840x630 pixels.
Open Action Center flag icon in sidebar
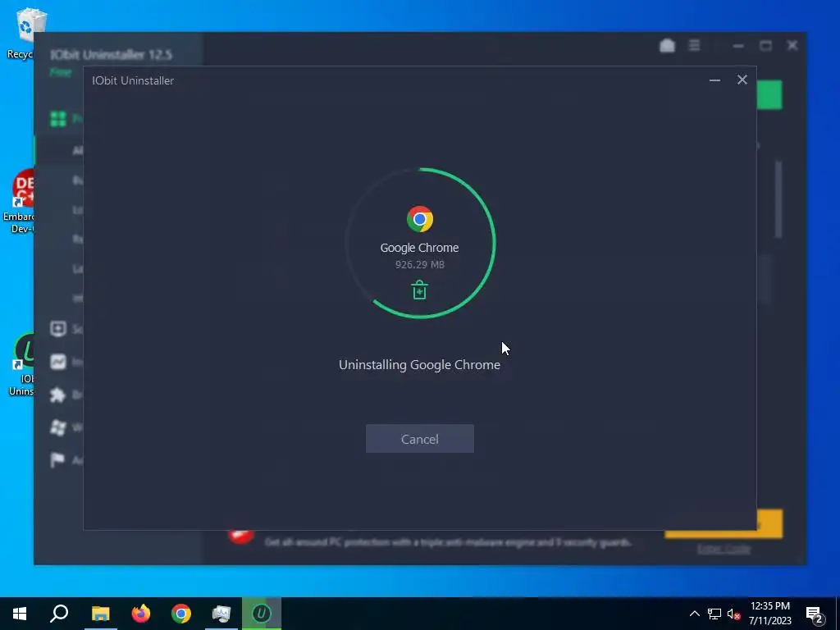click(x=57, y=459)
